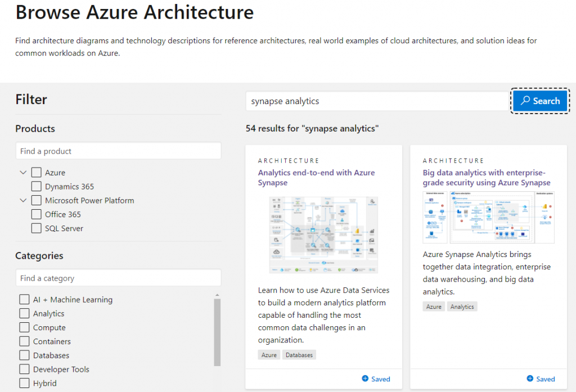This screenshot has width=576, height=392.
Task: Check the Dynamics 365 product filter
Action: (37, 186)
